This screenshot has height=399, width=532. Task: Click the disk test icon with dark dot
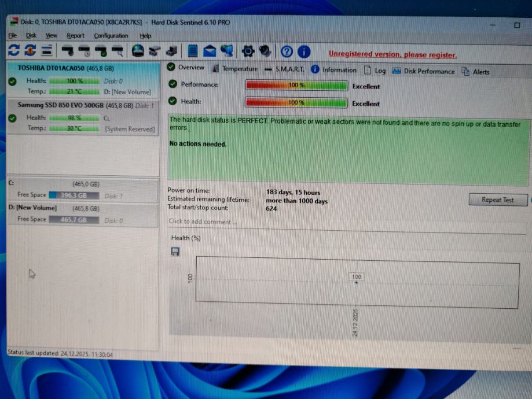point(67,51)
